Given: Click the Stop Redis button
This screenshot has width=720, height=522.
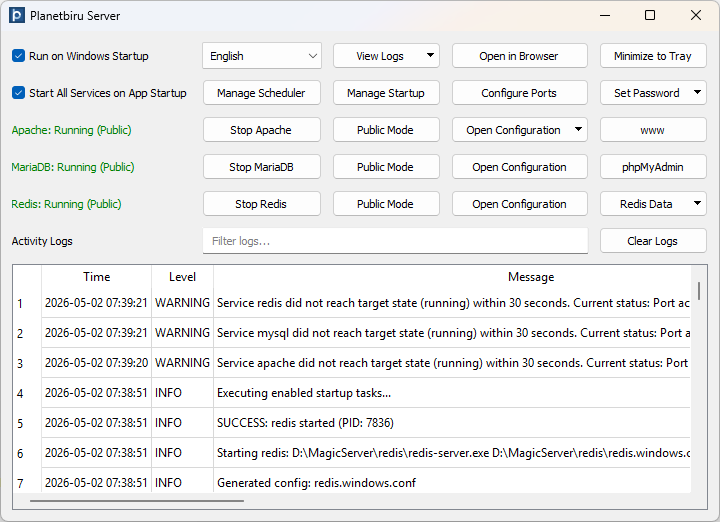Looking at the screenshot, I should coord(261,204).
